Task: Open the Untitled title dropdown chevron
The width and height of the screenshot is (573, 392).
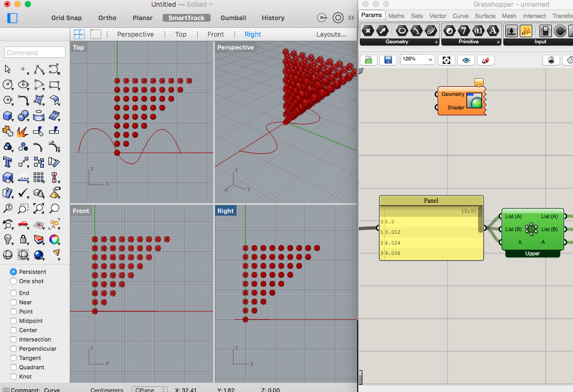Action: [x=211, y=4]
